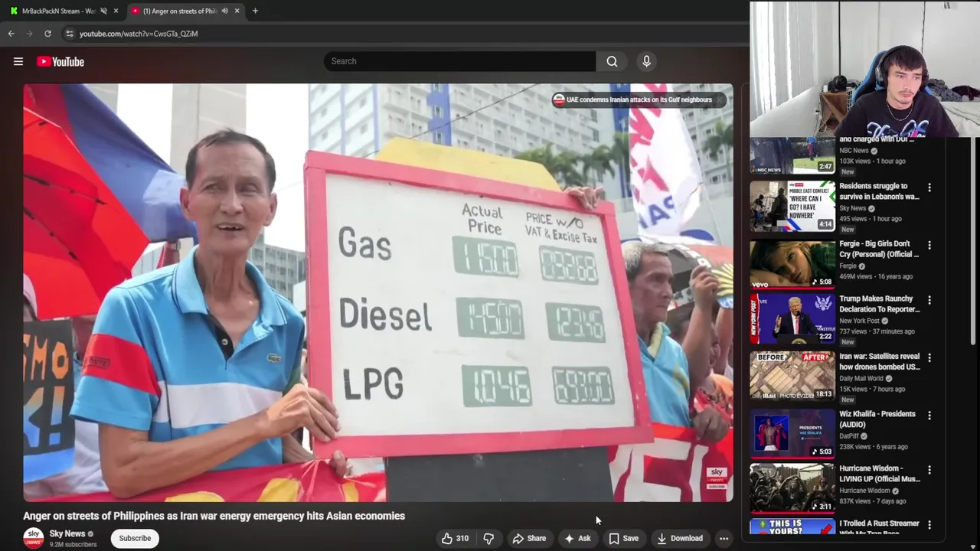980x551 pixels.
Task: Open the Residents struggle in Lebanon video thumbnail
Action: (792, 206)
